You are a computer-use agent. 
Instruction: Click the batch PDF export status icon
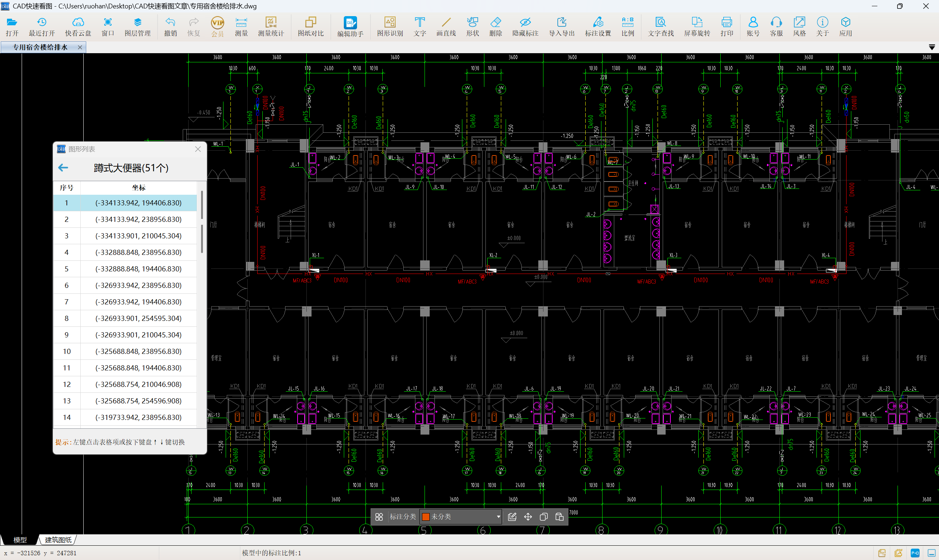pyautogui.click(x=898, y=553)
